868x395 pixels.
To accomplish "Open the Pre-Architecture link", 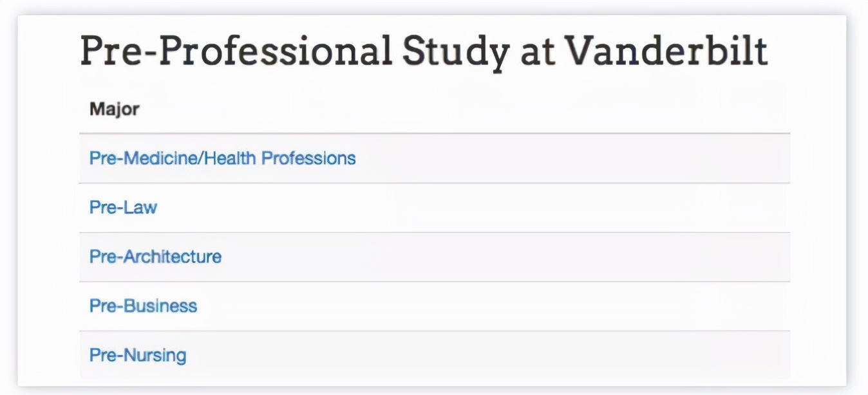I will tap(155, 257).
